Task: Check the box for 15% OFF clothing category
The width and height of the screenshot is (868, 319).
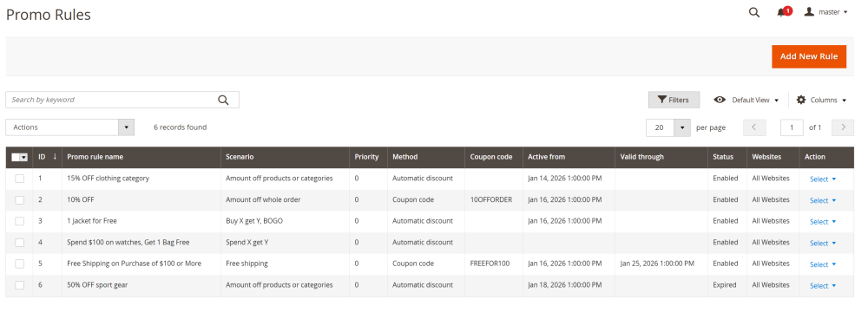Action: pyautogui.click(x=19, y=179)
